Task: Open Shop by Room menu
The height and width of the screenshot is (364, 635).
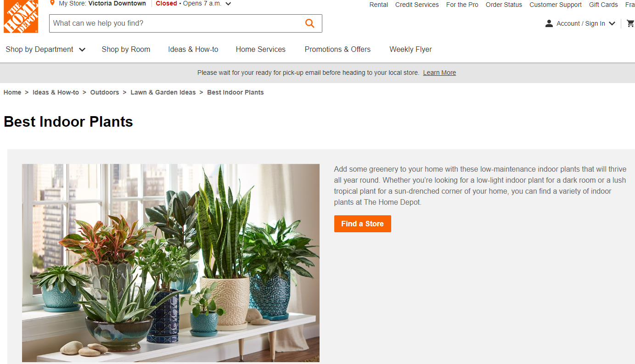Action: [126, 49]
